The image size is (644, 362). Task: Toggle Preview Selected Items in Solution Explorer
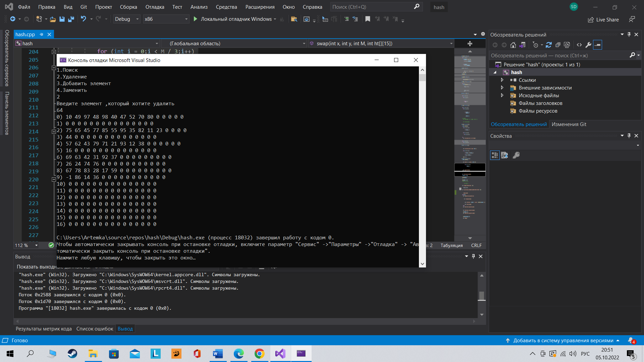pos(598,45)
